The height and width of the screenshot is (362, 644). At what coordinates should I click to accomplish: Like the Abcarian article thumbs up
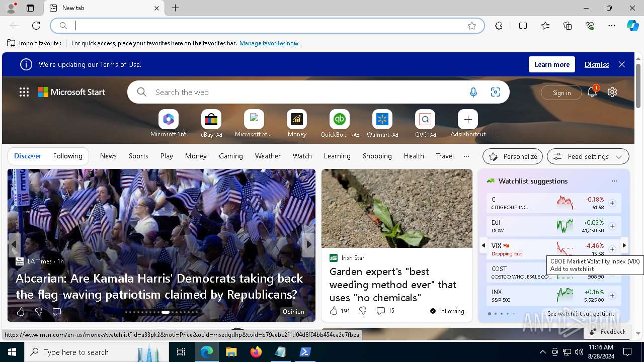[x=21, y=312]
